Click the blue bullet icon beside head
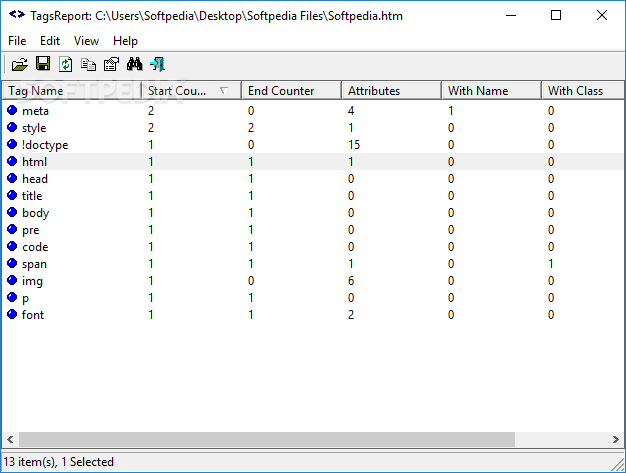626x473 pixels. (x=12, y=178)
